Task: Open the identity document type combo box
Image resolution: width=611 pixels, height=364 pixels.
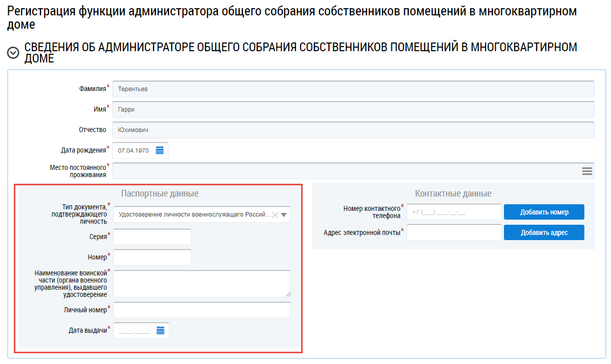Action: point(195,215)
